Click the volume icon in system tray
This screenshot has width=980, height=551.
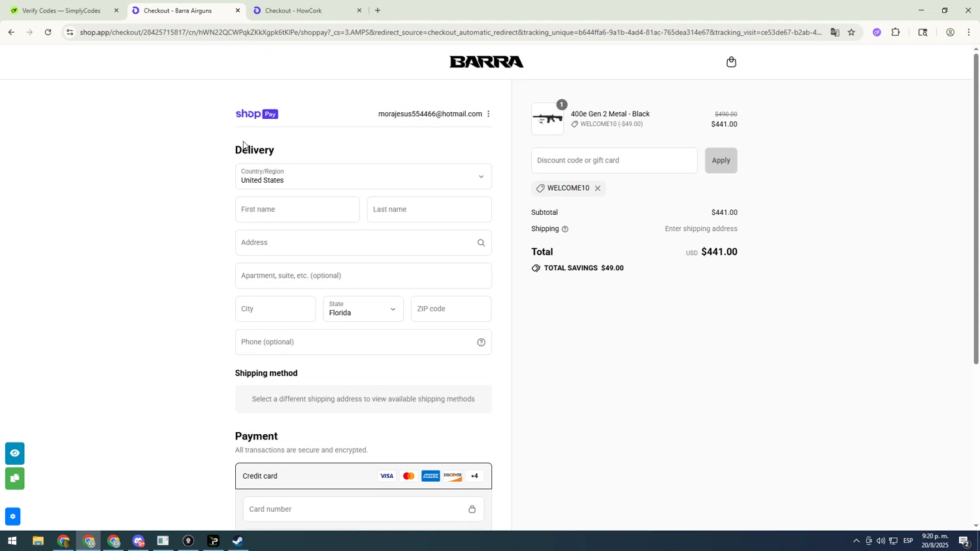pyautogui.click(x=881, y=541)
